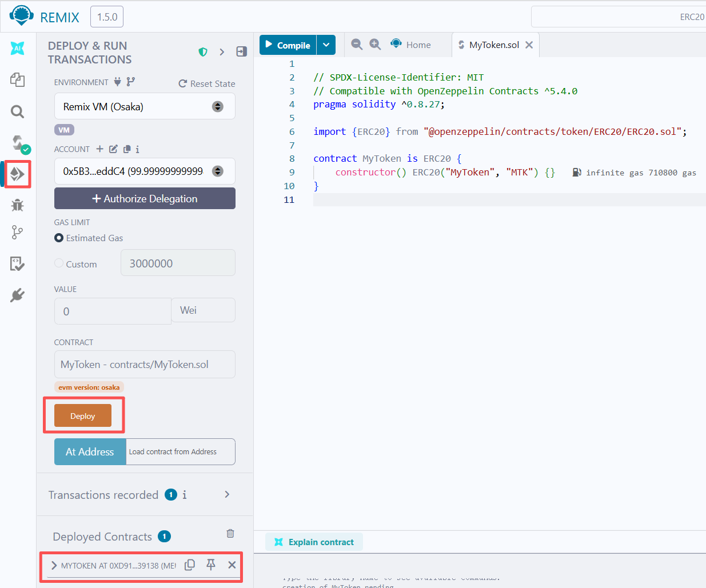This screenshot has height=588, width=706.
Task: Click the Deployed Contracts count badge
Action: (164, 536)
